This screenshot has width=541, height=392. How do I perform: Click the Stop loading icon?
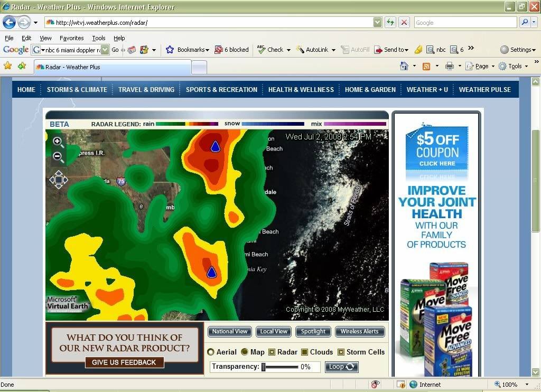tap(404, 22)
